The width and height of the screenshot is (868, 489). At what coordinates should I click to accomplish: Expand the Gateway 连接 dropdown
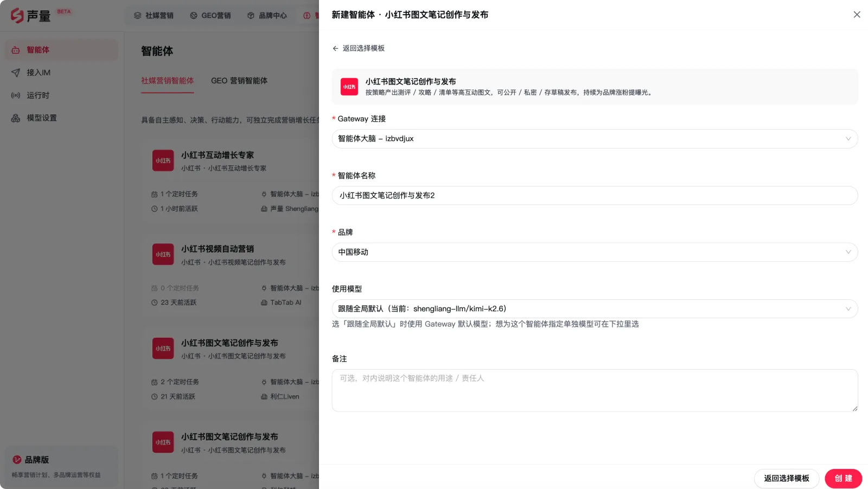(595, 139)
